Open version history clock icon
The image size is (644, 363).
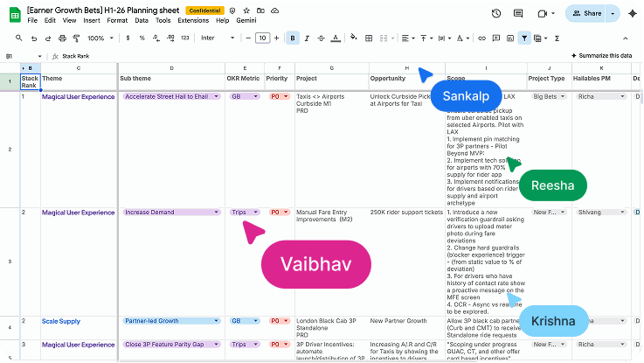496,14
